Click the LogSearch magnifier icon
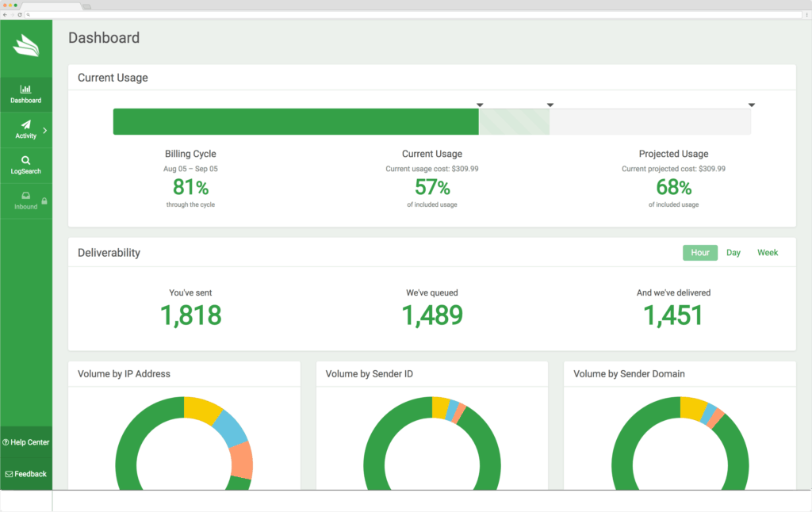The height and width of the screenshot is (512, 812). point(25,159)
